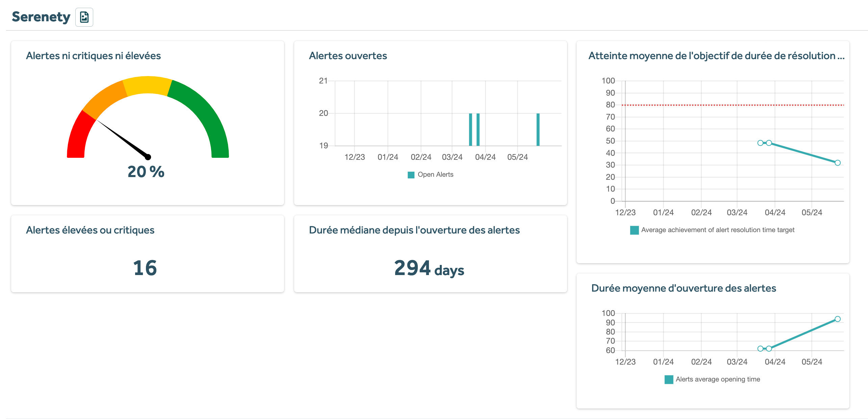Click the 16 high or critical alerts value
Image resolution: width=868 pixels, height=419 pixels.
pyautogui.click(x=145, y=268)
